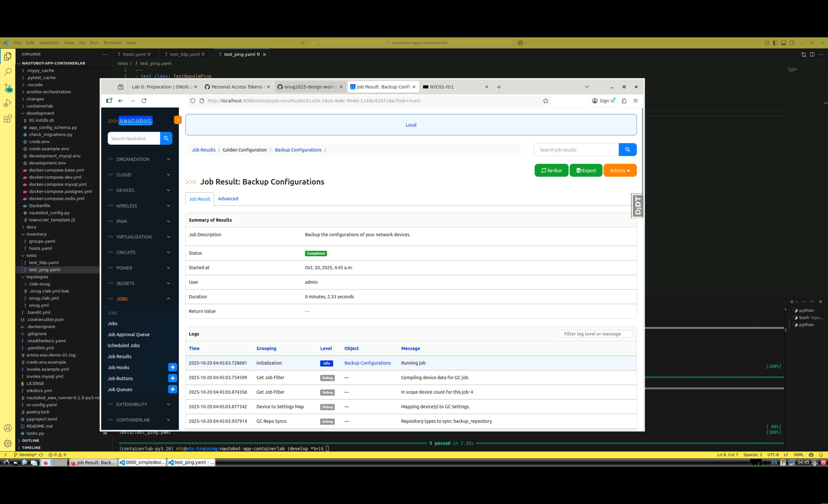Open the Extensions view icon
This screenshot has width=828, height=504.
(x=8, y=119)
